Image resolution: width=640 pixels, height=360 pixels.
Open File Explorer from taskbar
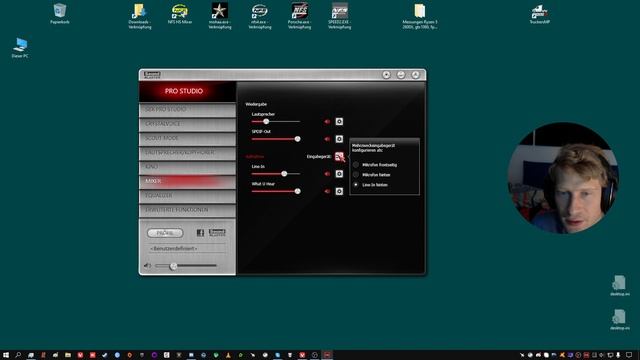coord(68,355)
